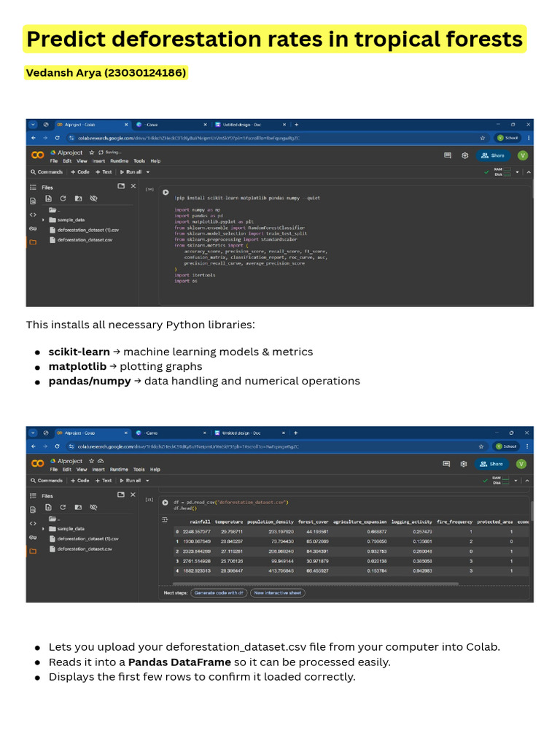Screen dimensions: 560x747
Task: Bookmark page star in top browser address bar
Action: [483, 138]
